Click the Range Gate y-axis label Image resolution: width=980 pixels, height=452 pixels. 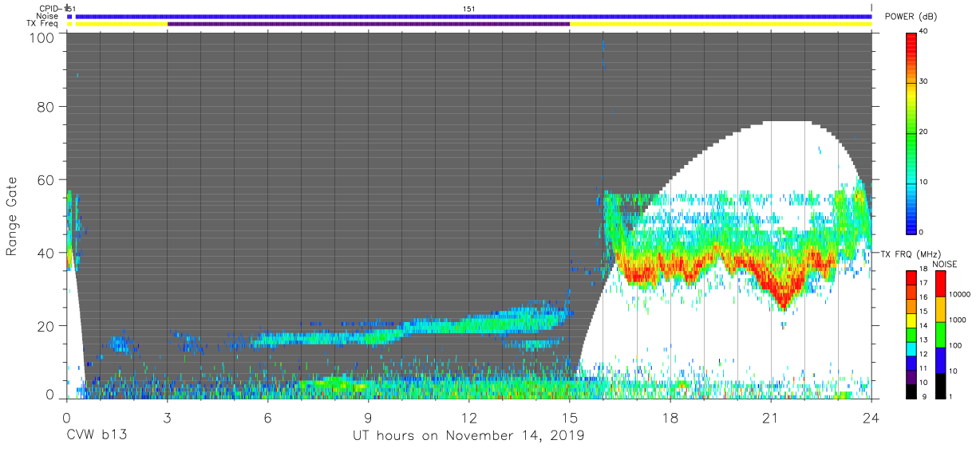12,217
